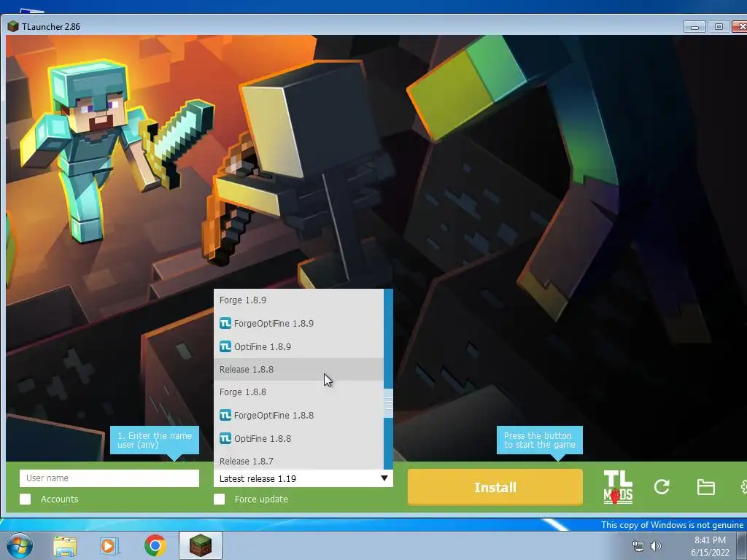Open the Windows Start menu
747x560 pixels.
point(20,545)
